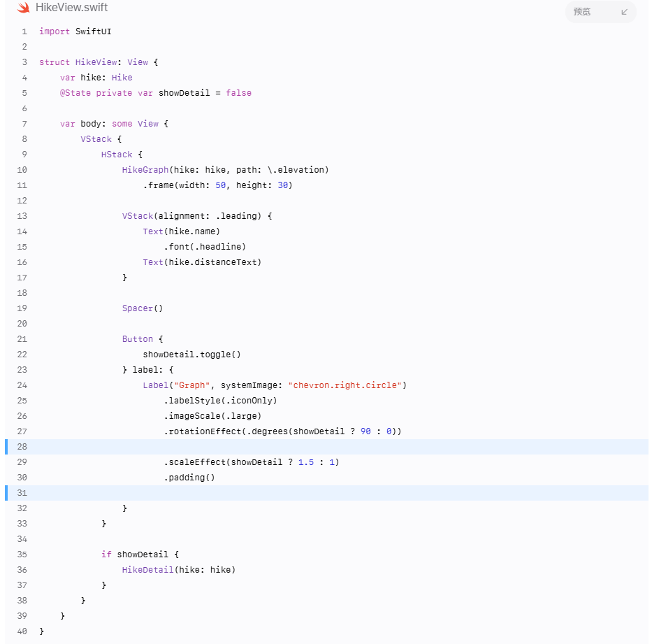This screenshot has width=652, height=644.
Task: Click the "chevron.right.circle" string literal
Action: (x=345, y=386)
